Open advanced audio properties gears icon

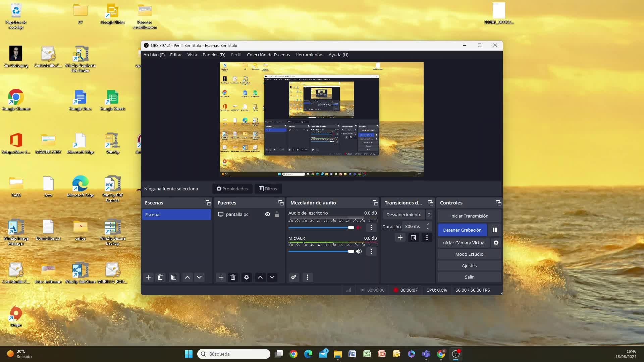294,277
